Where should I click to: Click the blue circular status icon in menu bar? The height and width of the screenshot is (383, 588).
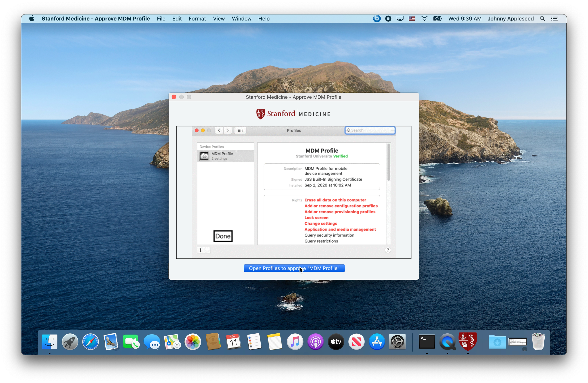(377, 19)
